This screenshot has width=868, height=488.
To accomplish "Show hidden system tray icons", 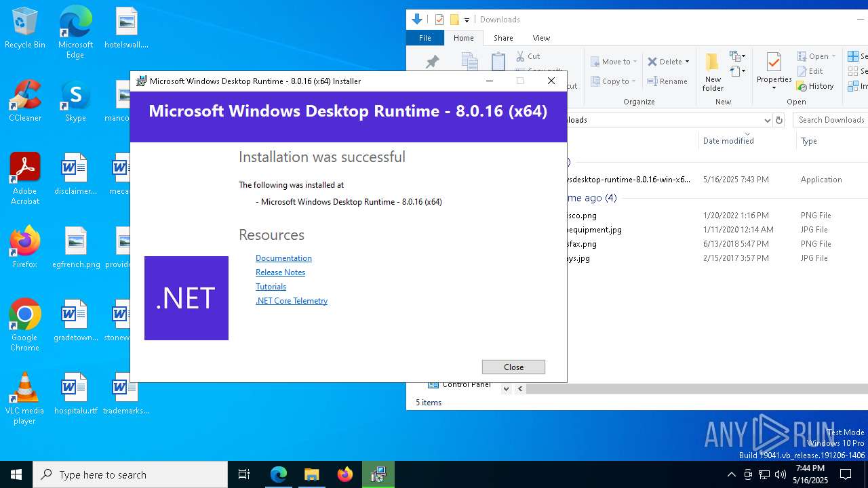I will pyautogui.click(x=731, y=474).
